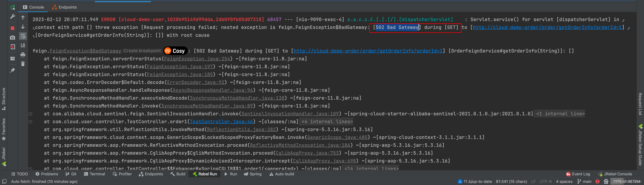The width and height of the screenshot is (644, 185).
Task: Switch to the Console tab
Action: pyautogui.click(x=33, y=7)
